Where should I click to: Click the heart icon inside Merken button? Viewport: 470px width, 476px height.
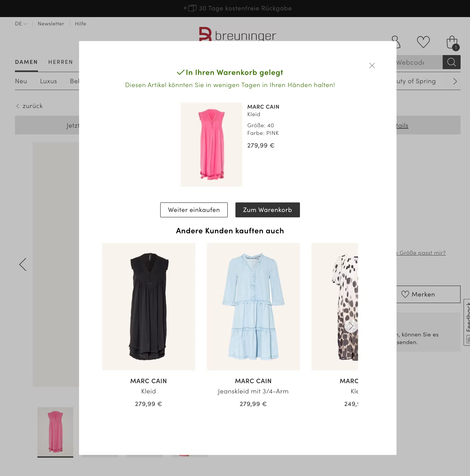tap(405, 294)
